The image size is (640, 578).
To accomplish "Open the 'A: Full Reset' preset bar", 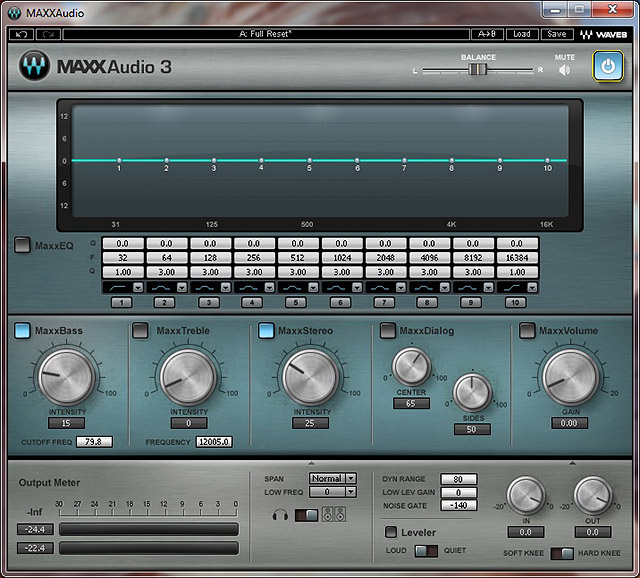I will coord(266,34).
